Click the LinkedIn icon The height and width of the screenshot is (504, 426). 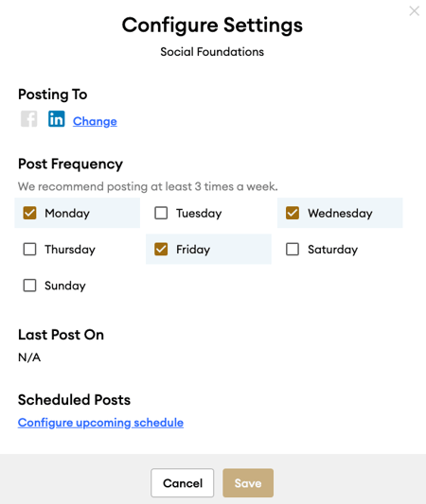56,119
